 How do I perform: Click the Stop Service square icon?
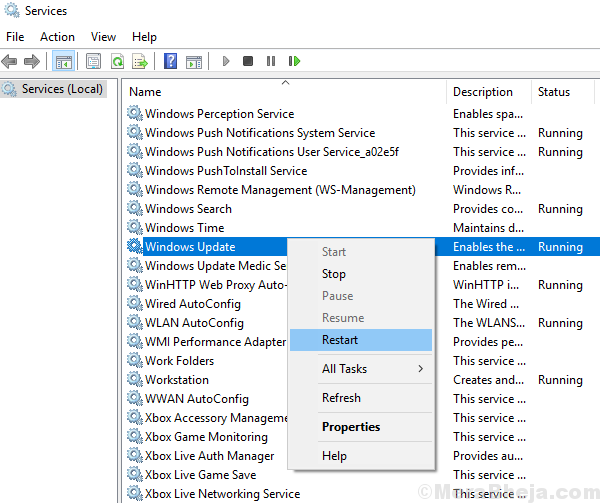point(248,62)
